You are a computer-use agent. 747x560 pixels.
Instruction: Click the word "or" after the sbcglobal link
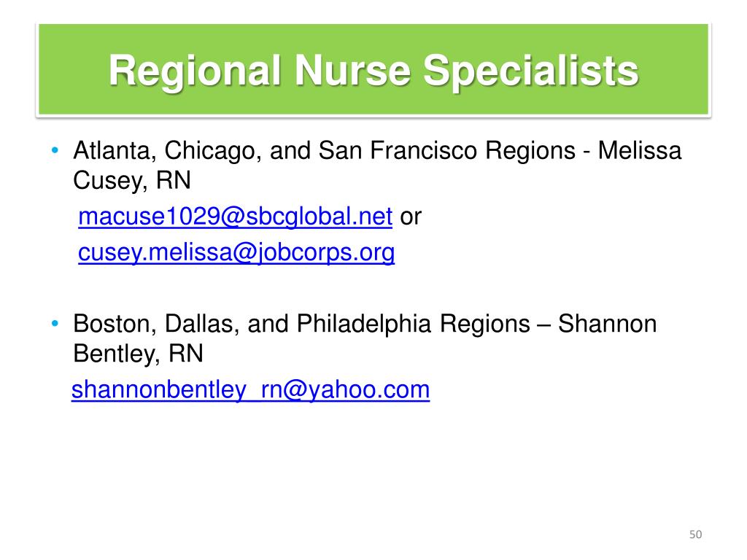pos(411,217)
